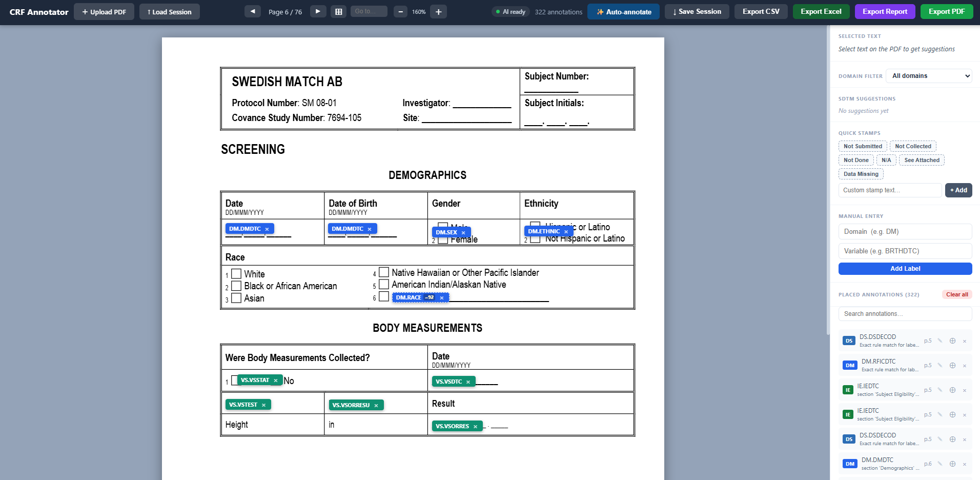The image size is (980, 480).
Task: Go to the previous page arrow
Action: tap(252, 11)
